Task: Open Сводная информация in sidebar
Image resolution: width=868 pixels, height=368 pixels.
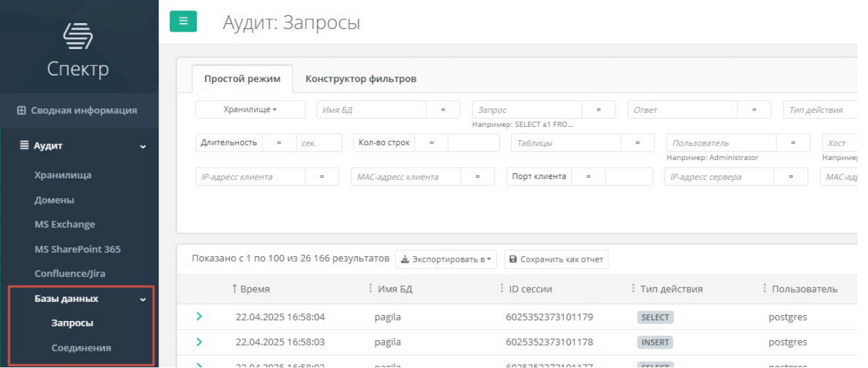Action: click(78, 110)
